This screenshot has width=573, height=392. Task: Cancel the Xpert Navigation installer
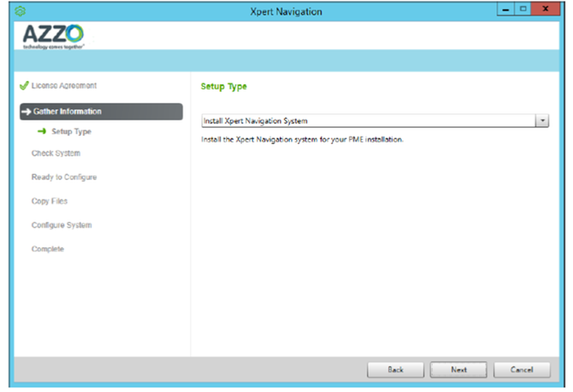(x=521, y=369)
